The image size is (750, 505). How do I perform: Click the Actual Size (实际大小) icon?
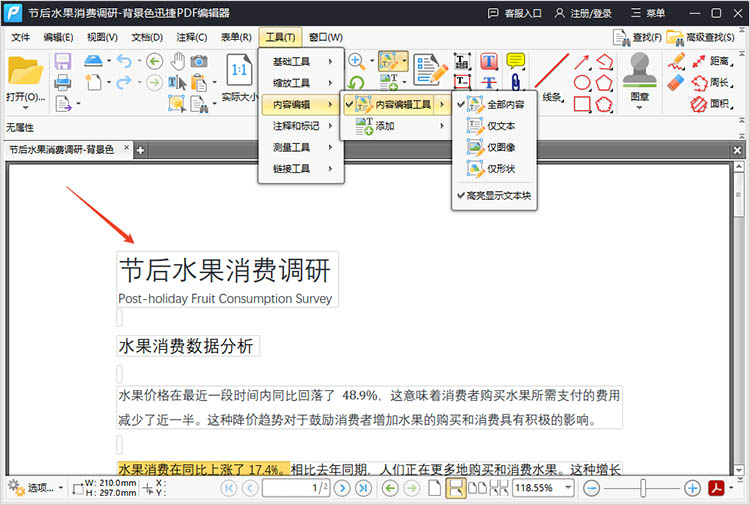[239, 72]
